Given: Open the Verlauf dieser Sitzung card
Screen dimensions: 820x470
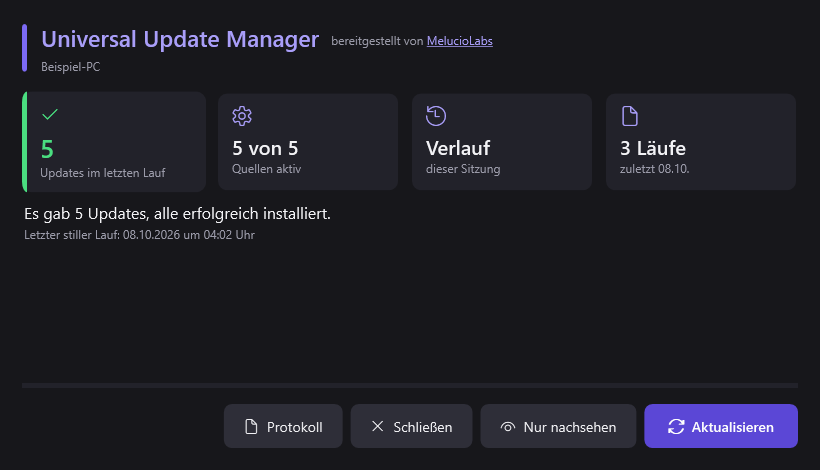Looking at the screenshot, I should (x=502, y=142).
